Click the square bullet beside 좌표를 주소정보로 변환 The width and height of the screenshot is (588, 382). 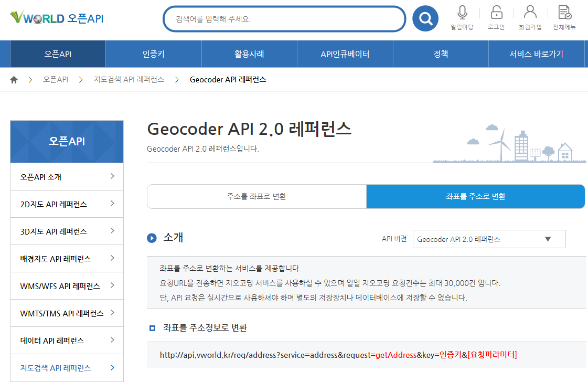[152, 328]
